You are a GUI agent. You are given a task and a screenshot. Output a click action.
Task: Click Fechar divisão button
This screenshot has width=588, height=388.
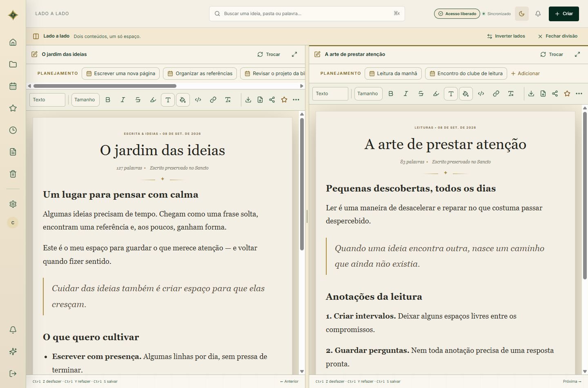click(558, 36)
